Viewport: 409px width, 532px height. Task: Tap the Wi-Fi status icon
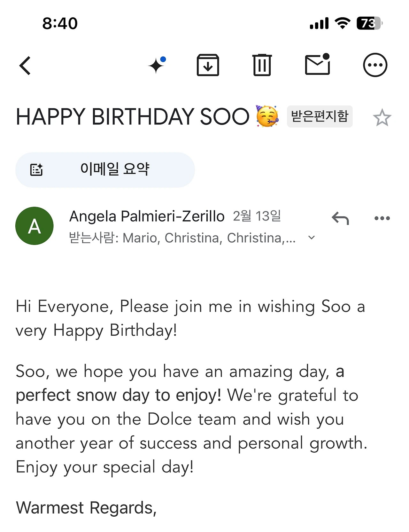342,23
